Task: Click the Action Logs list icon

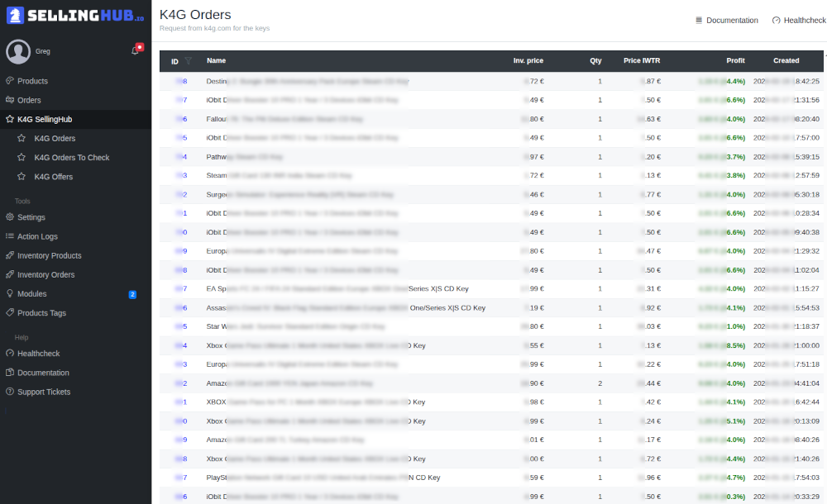Action: (10, 236)
